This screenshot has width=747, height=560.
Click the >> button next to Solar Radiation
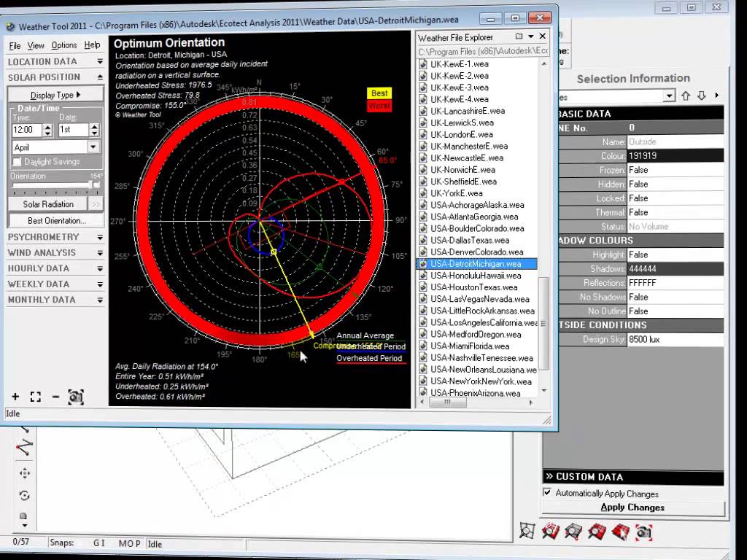click(x=96, y=204)
